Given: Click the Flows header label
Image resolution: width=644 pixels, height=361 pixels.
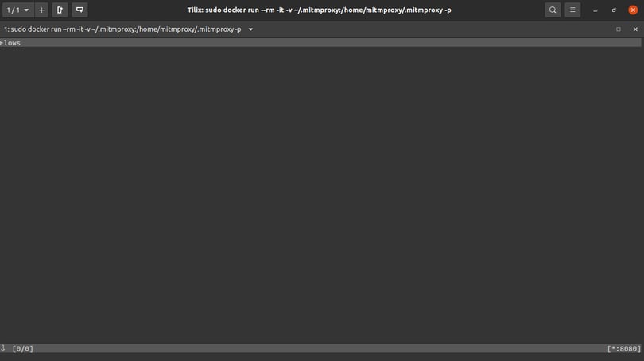Looking at the screenshot, I should tap(10, 43).
